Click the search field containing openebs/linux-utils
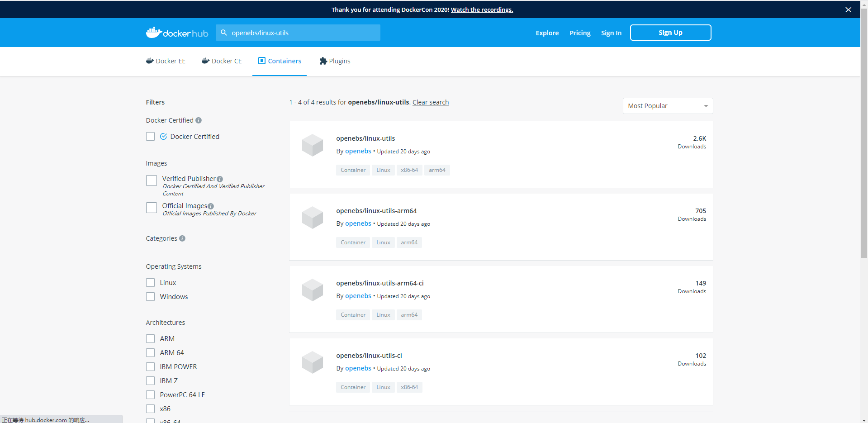 point(298,33)
